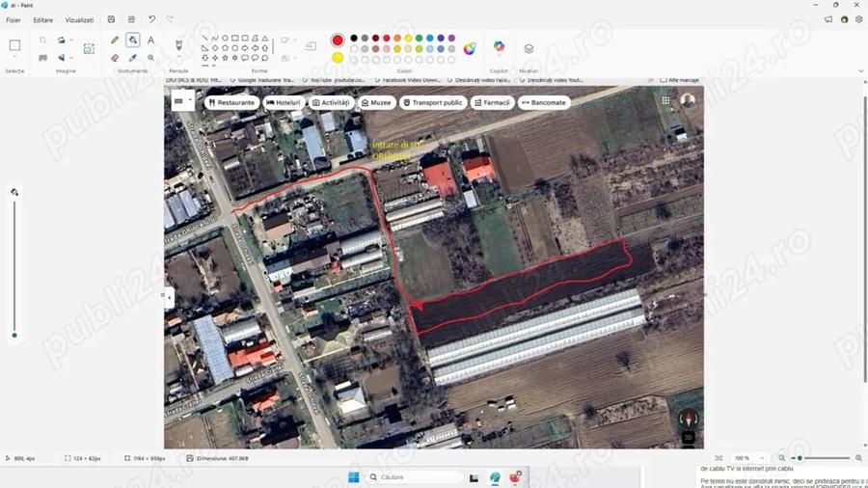Select the Fill bucket tool
Viewport: 868px width, 488px height.
133,40
